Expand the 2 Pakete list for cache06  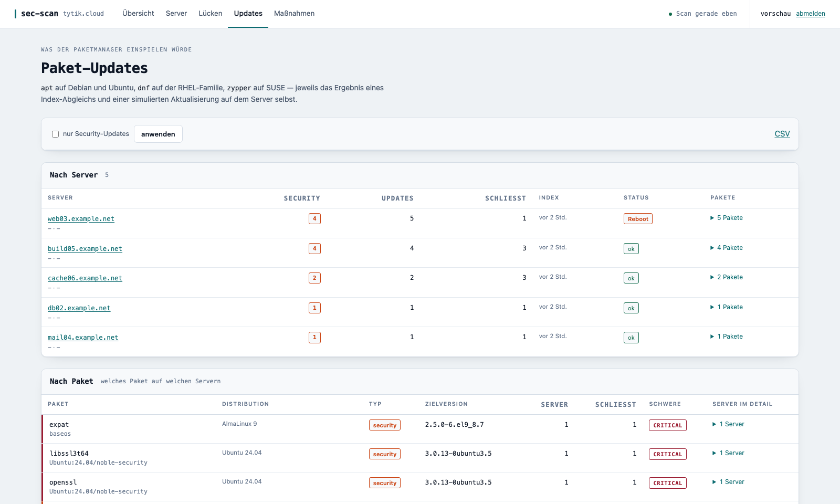pyautogui.click(x=727, y=277)
